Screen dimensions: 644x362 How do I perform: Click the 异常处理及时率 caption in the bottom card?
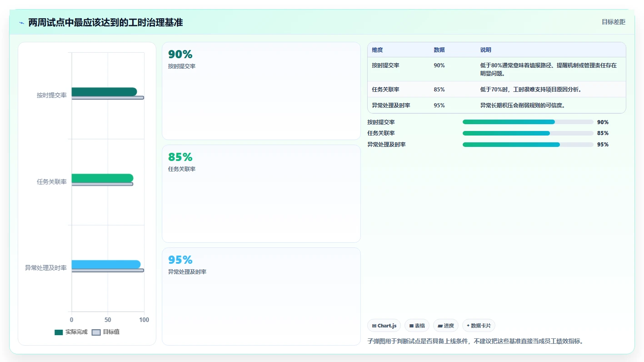187,272
